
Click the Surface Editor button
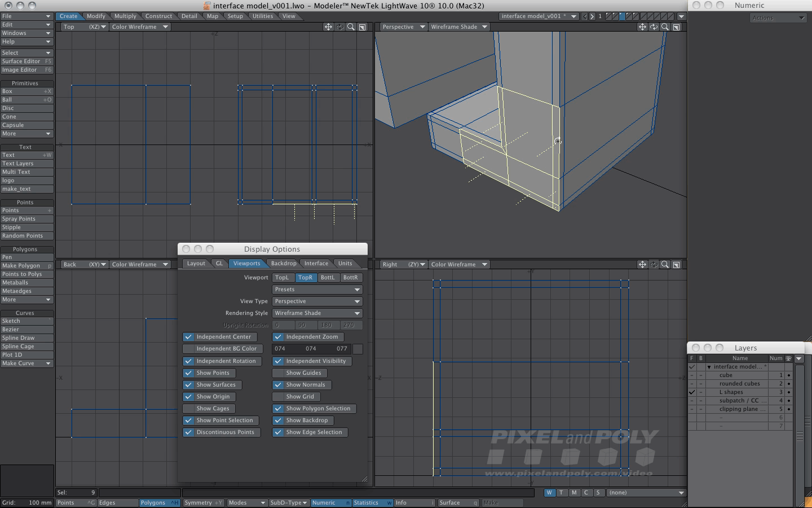(27, 62)
